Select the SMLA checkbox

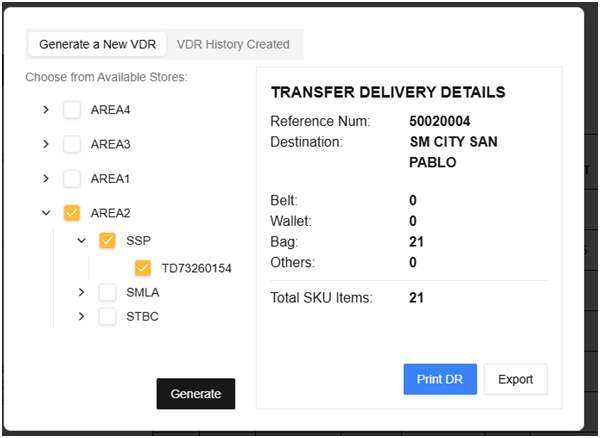108,292
